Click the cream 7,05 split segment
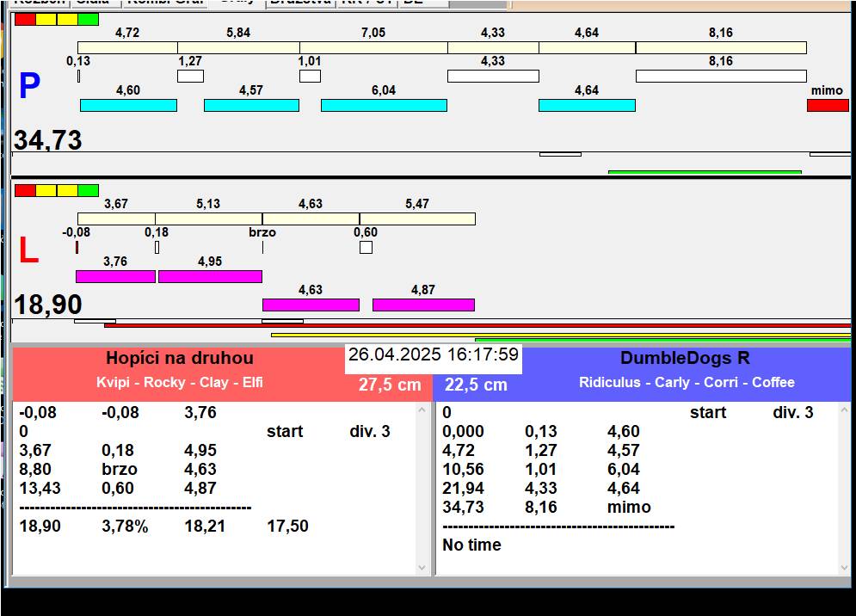 pos(373,47)
